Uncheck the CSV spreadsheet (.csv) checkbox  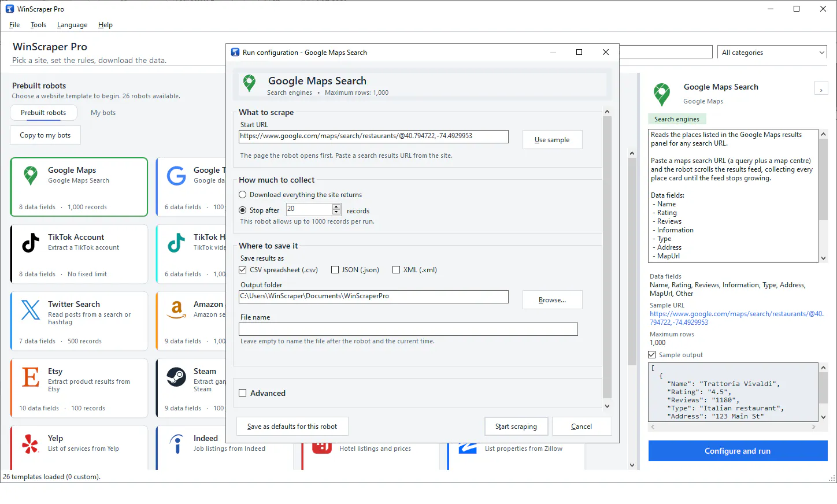(x=243, y=270)
